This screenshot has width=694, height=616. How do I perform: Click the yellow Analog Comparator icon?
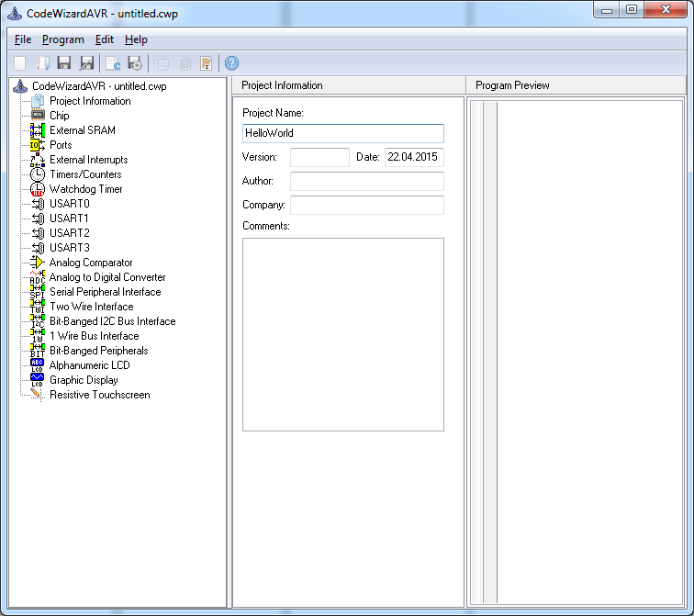pos(38,263)
